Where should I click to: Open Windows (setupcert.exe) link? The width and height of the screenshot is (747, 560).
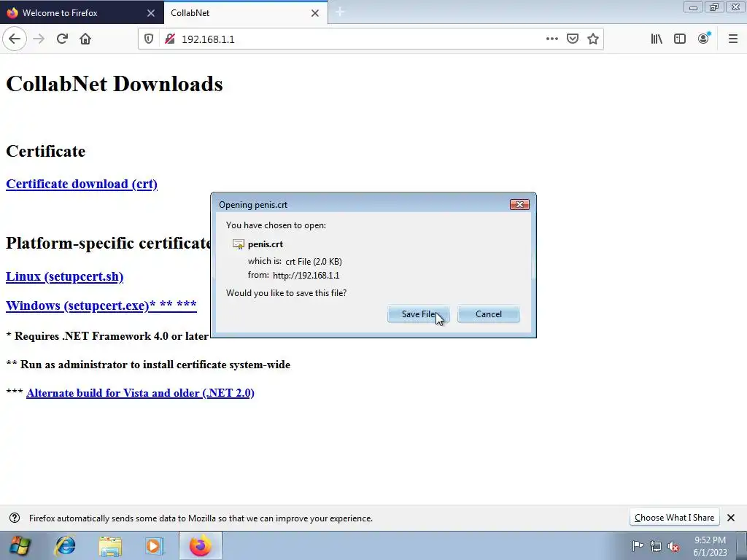(101, 306)
